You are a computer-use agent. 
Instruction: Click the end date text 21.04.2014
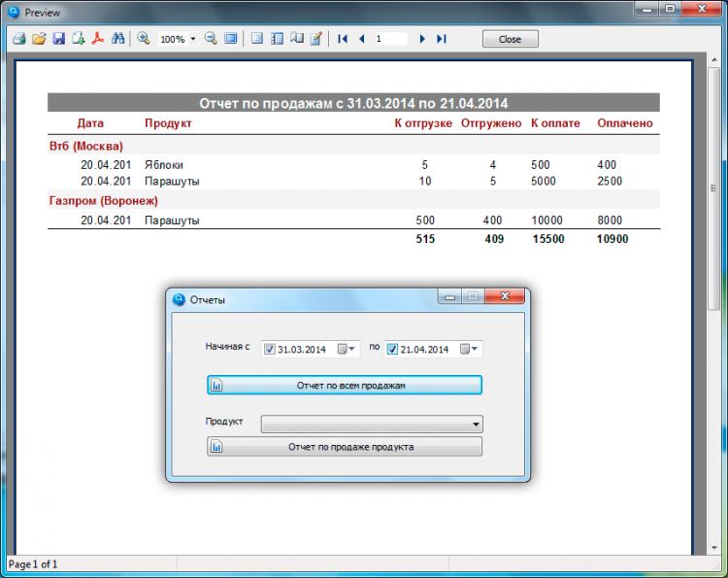[x=424, y=350]
